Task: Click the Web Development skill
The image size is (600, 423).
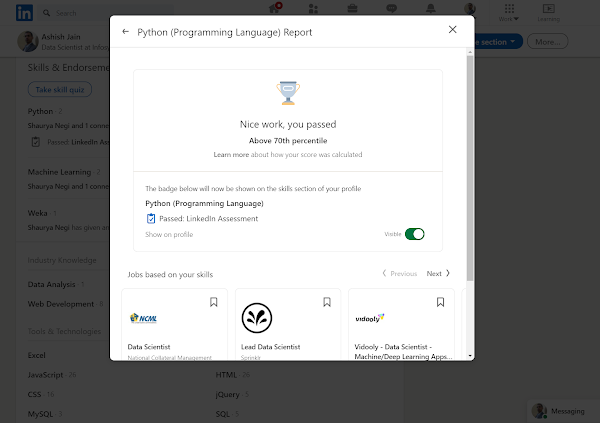Action: pyautogui.click(x=61, y=304)
